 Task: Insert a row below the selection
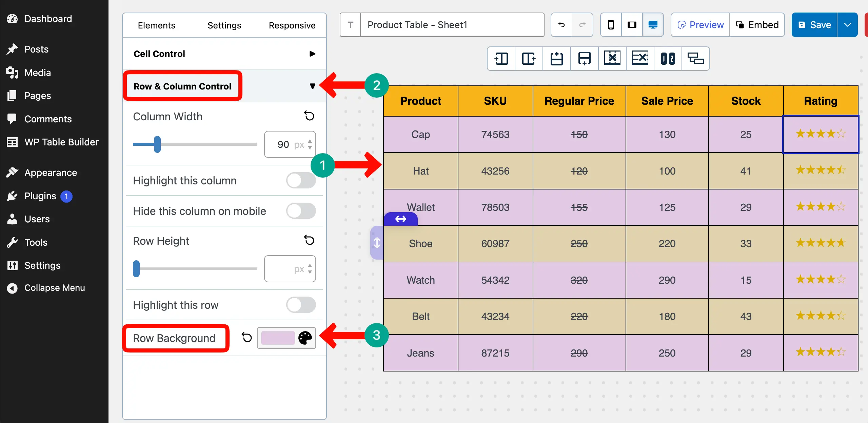(x=584, y=58)
